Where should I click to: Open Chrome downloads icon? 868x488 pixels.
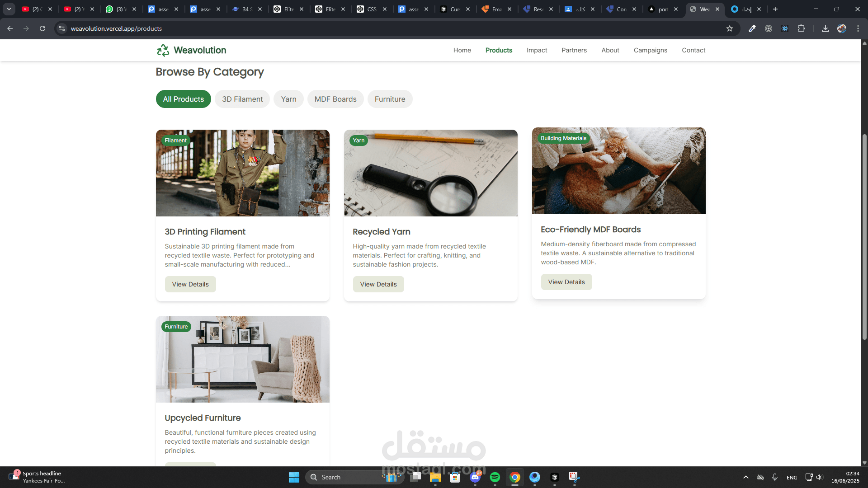[825, 28]
